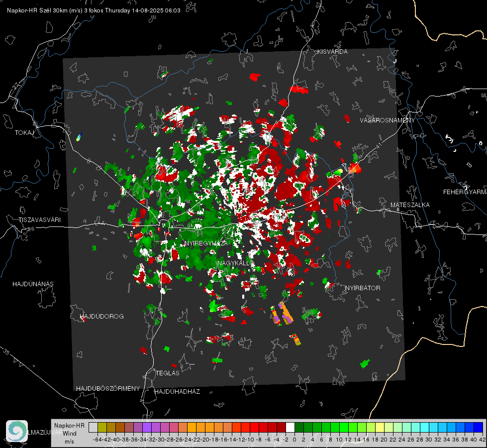Click the MÁTÉSZALKA city label
The width and height of the screenshot is (487, 448).
[410, 205]
